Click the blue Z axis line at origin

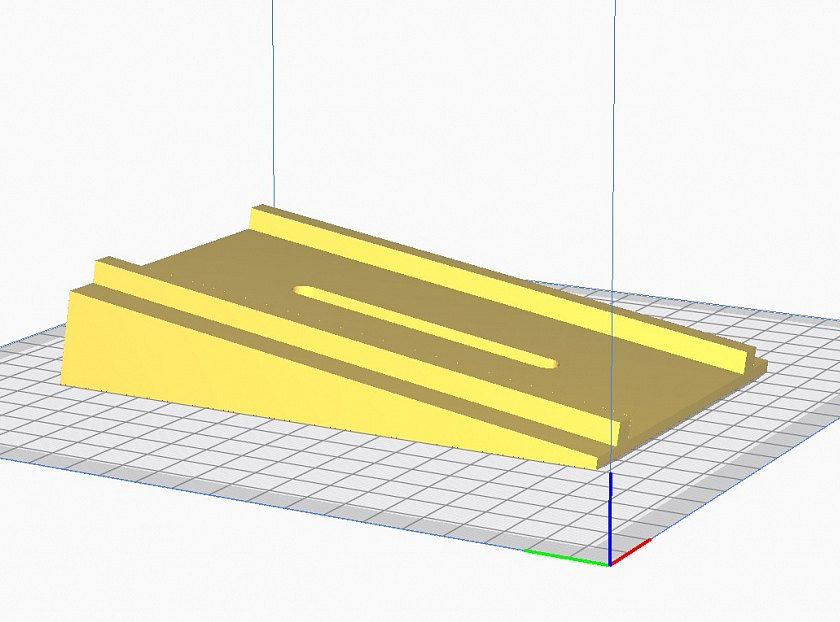610,517
